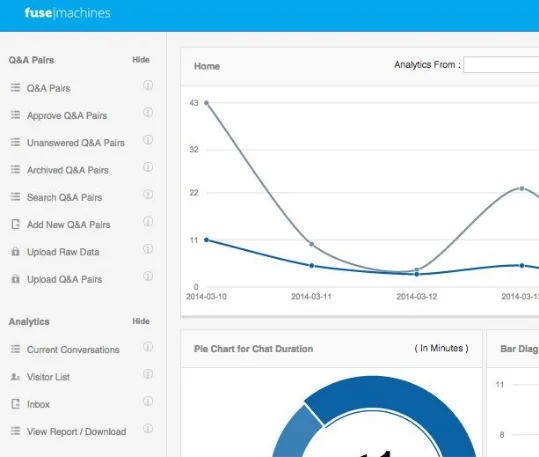The height and width of the screenshot is (457, 539).
Task: Click the Analytics From date field
Action: click(501, 65)
